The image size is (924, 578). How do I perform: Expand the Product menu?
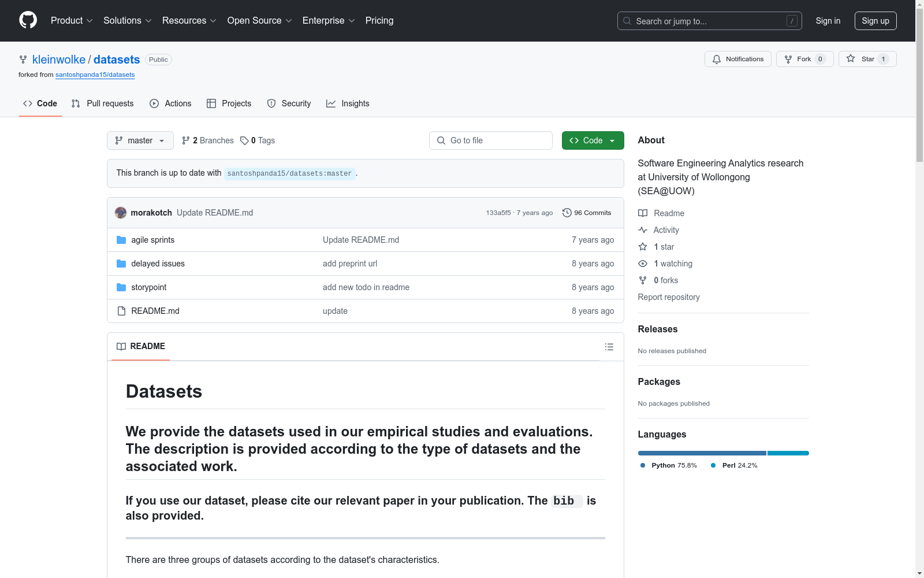[x=72, y=20]
